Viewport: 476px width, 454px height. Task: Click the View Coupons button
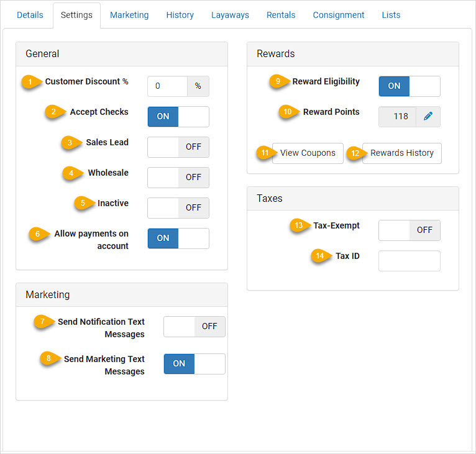308,153
